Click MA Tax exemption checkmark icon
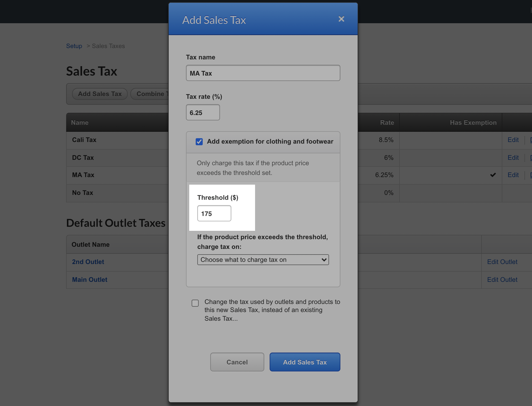 [493, 175]
